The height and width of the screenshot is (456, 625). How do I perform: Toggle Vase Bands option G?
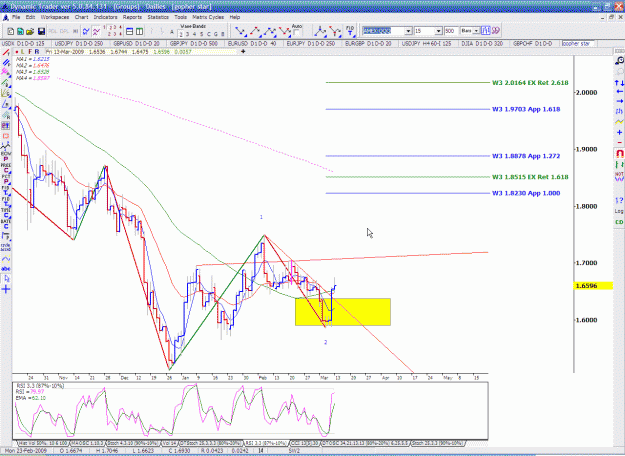[x=216, y=34]
